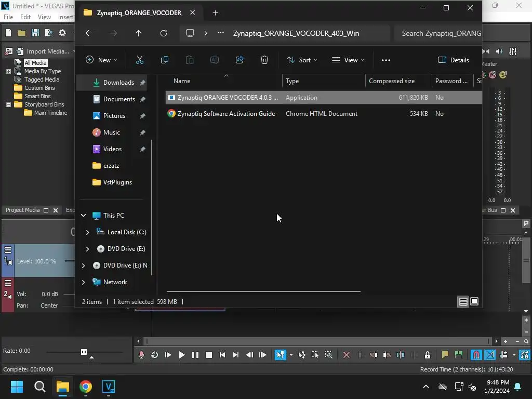Screen dimensions: 532x399
Task: Open VEGAS project properties gear icon
Action: (62, 33)
